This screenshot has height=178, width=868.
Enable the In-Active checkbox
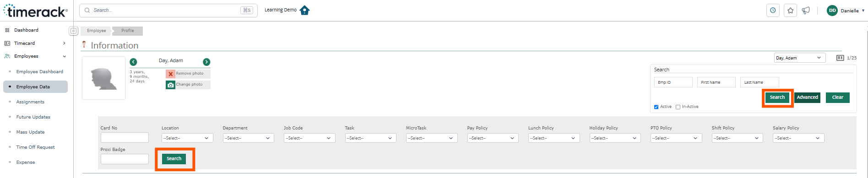(678, 107)
